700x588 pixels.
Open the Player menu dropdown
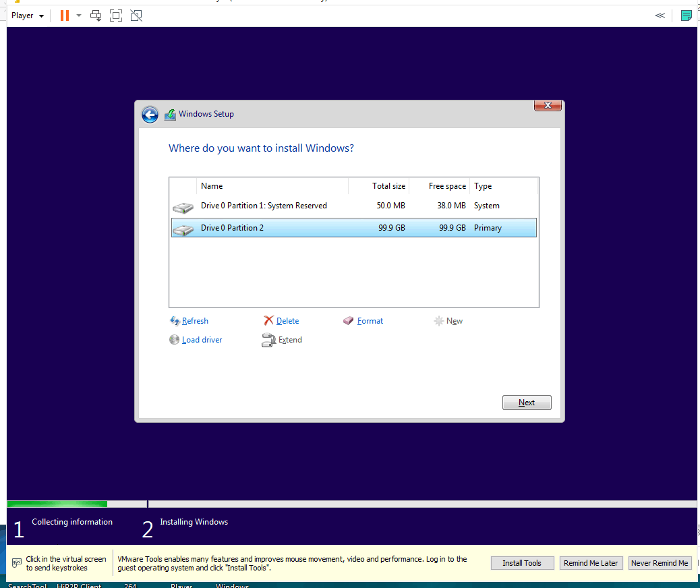(28, 16)
